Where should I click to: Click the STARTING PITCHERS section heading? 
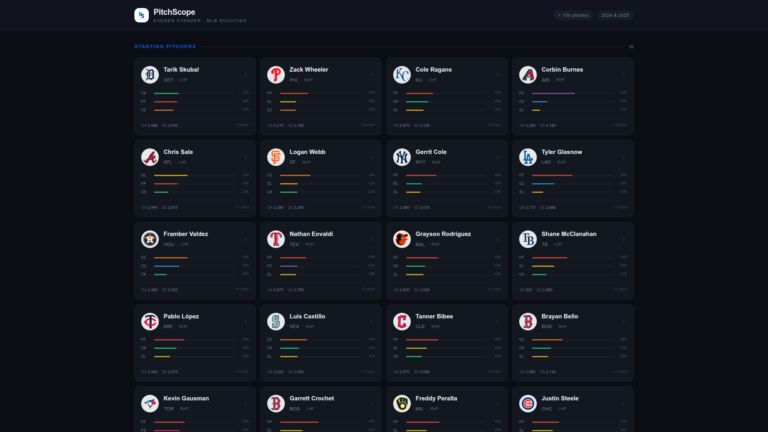165,47
